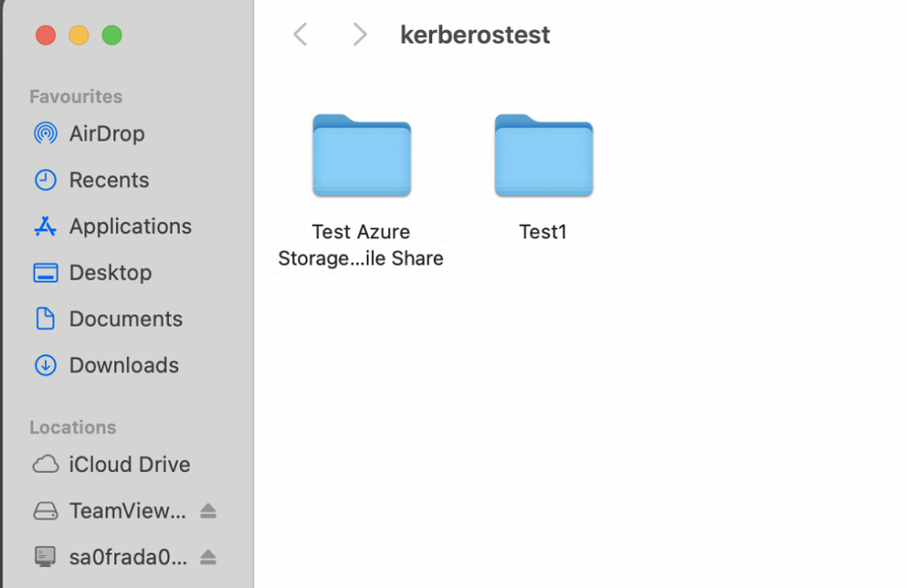
Task: Collapse the Favourites sidebar section
Action: click(x=76, y=97)
